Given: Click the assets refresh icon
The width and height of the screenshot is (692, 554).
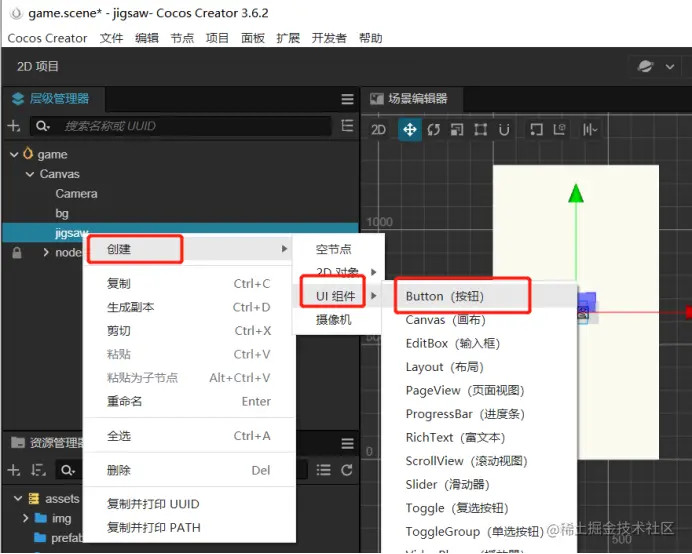Looking at the screenshot, I should pos(347,470).
